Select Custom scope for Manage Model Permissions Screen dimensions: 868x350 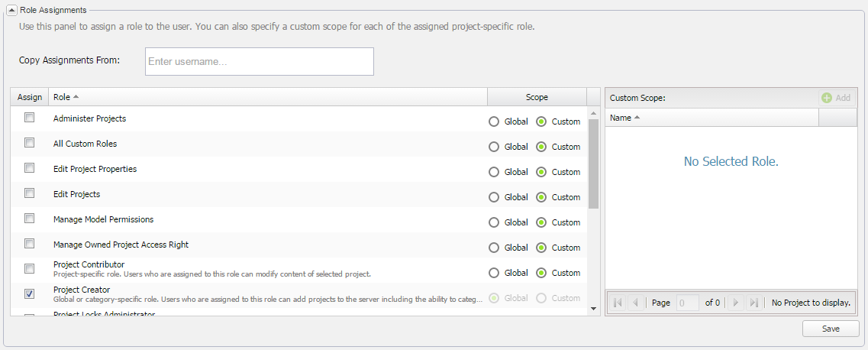[x=542, y=222]
